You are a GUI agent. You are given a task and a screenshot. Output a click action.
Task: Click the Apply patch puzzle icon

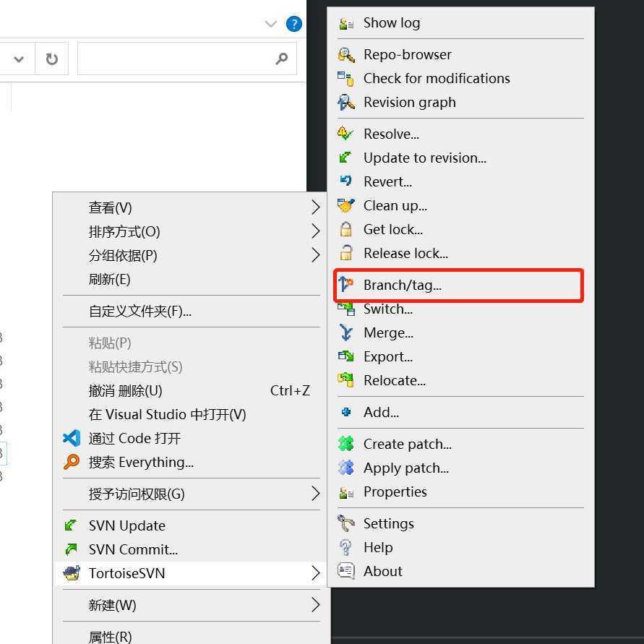(345, 468)
